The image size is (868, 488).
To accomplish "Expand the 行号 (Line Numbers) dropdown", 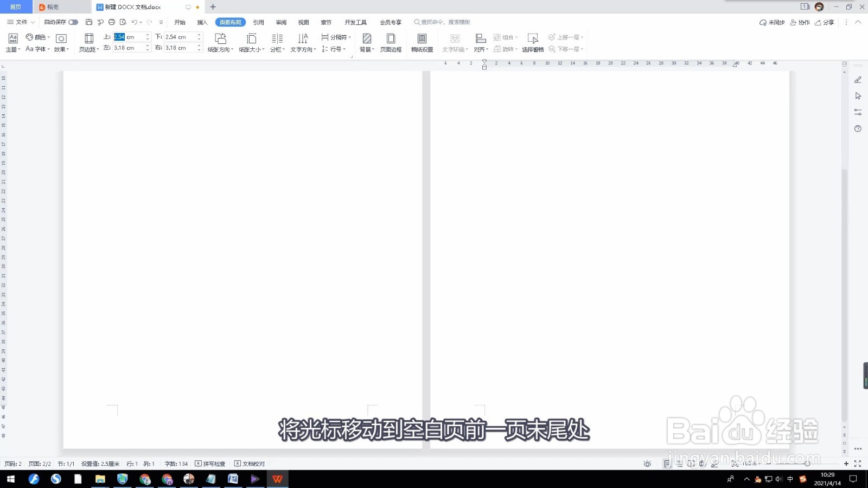I will pos(335,48).
